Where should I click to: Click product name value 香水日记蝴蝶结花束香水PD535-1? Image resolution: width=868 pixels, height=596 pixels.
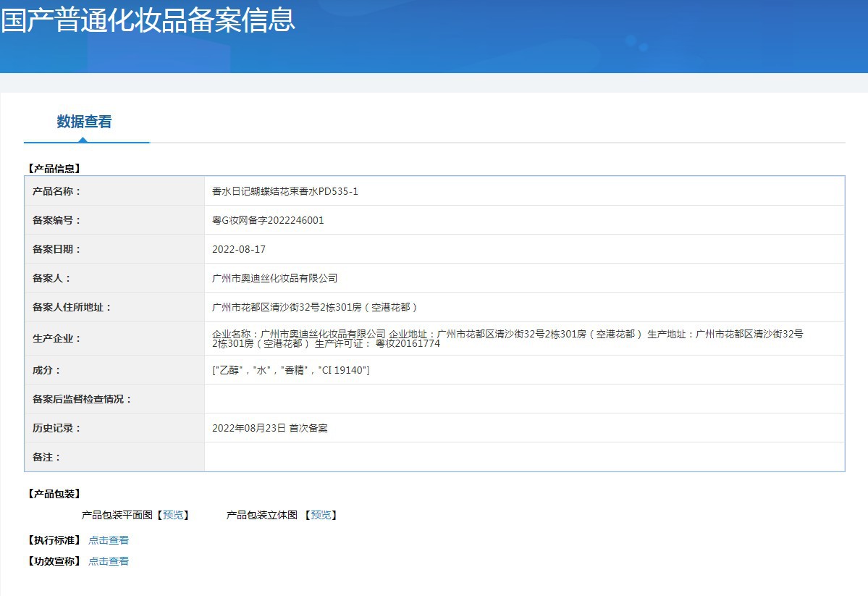click(x=285, y=191)
